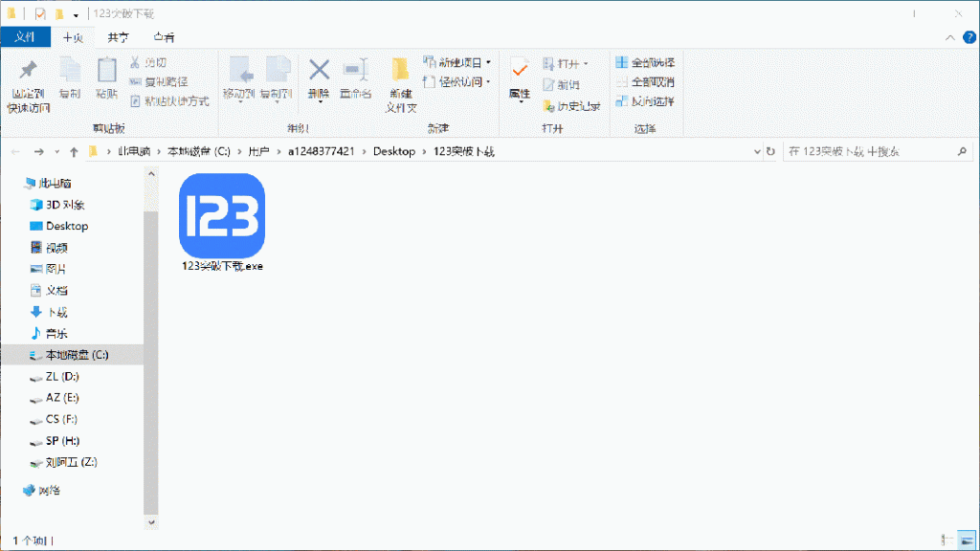Screen dimensions: 980x551
Task: Switch to large icons view in the status bar
Action: pyautogui.click(x=967, y=540)
